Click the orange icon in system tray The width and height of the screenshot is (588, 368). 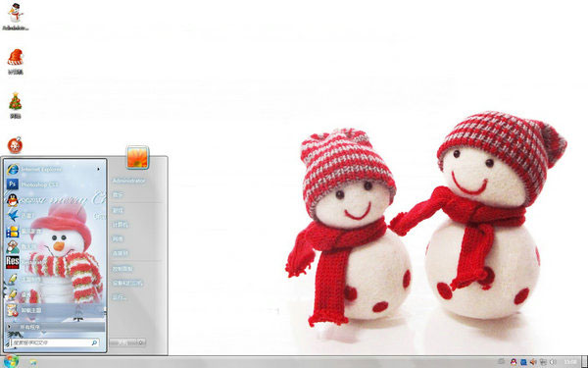click(x=533, y=362)
